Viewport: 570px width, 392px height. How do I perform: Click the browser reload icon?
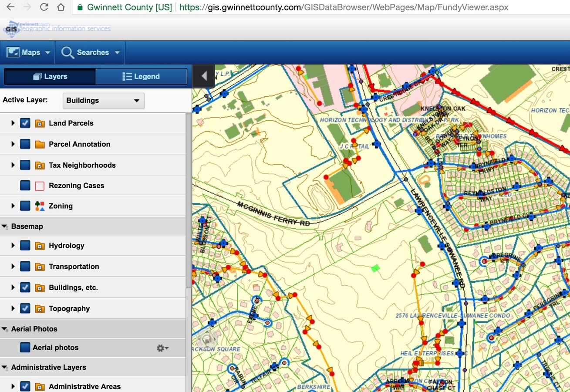click(44, 7)
